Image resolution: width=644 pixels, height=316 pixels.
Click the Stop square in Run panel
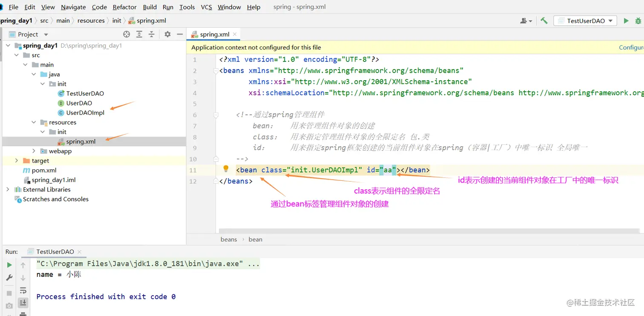tap(9, 293)
